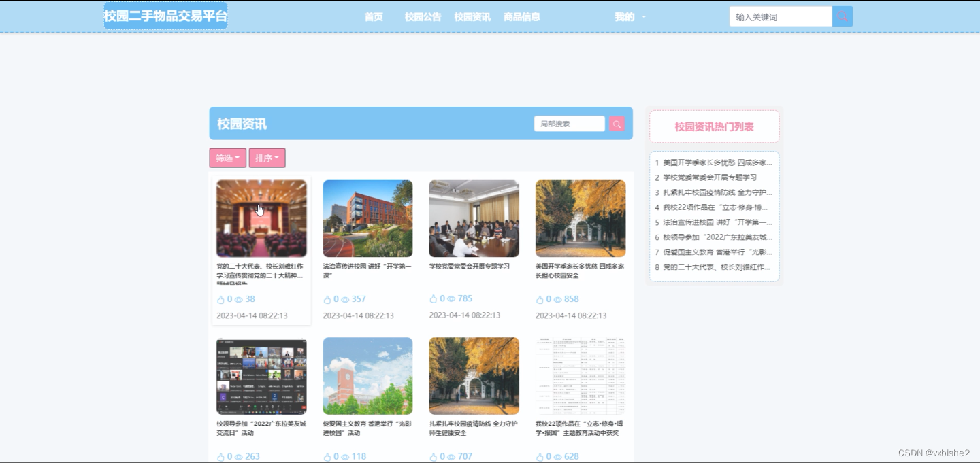This screenshot has height=463, width=980.
Task: Click the eye icon beside 858 views
Action: pyautogui.click(x=557, y=299)
